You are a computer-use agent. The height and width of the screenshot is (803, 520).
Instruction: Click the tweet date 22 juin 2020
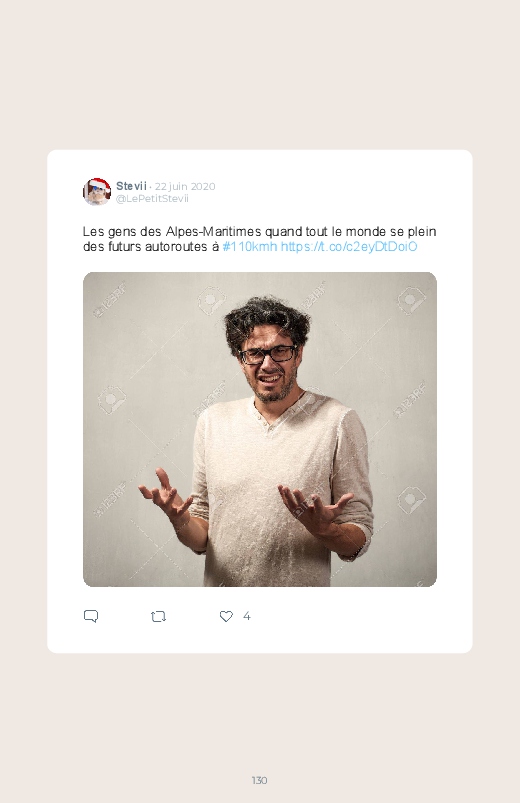click(185, 186)
